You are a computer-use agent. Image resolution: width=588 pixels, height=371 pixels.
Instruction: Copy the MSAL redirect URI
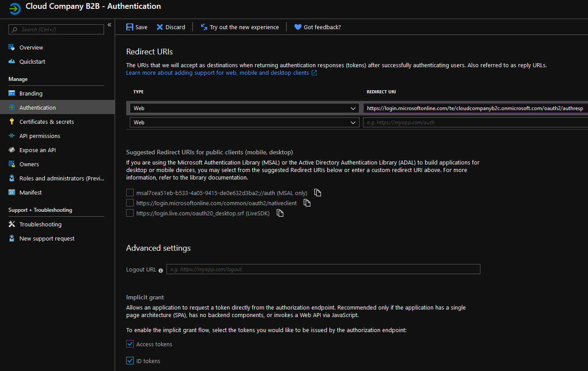coord(317,192)
